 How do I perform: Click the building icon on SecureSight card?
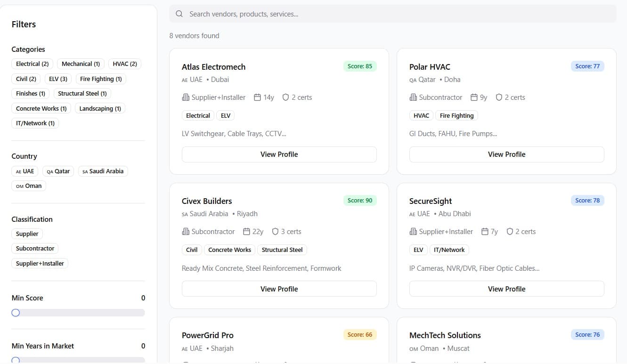(413, 232)
